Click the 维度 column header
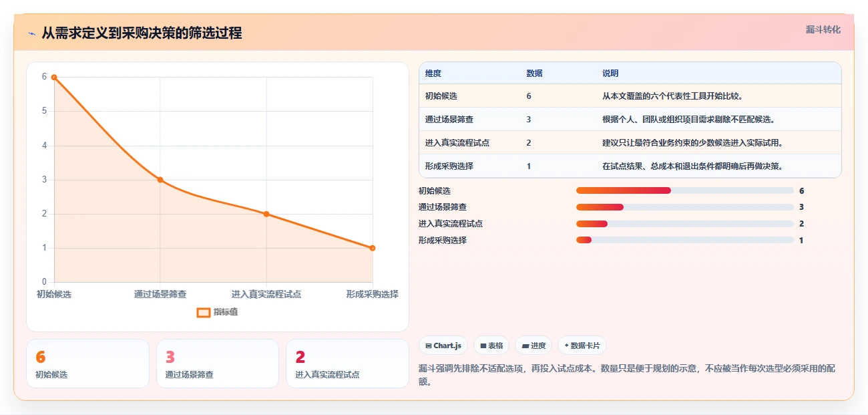Image resolution: width=868 pixels, height=415 pixels. click(433, 74)
